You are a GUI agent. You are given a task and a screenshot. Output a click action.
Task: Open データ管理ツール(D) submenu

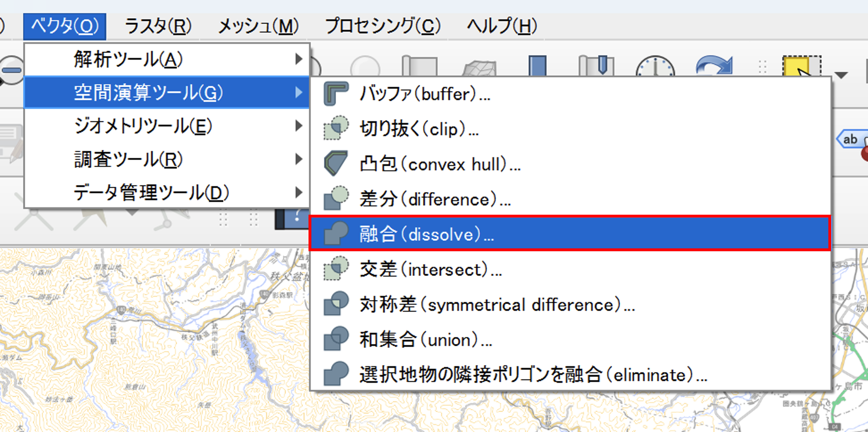[167, 192]
